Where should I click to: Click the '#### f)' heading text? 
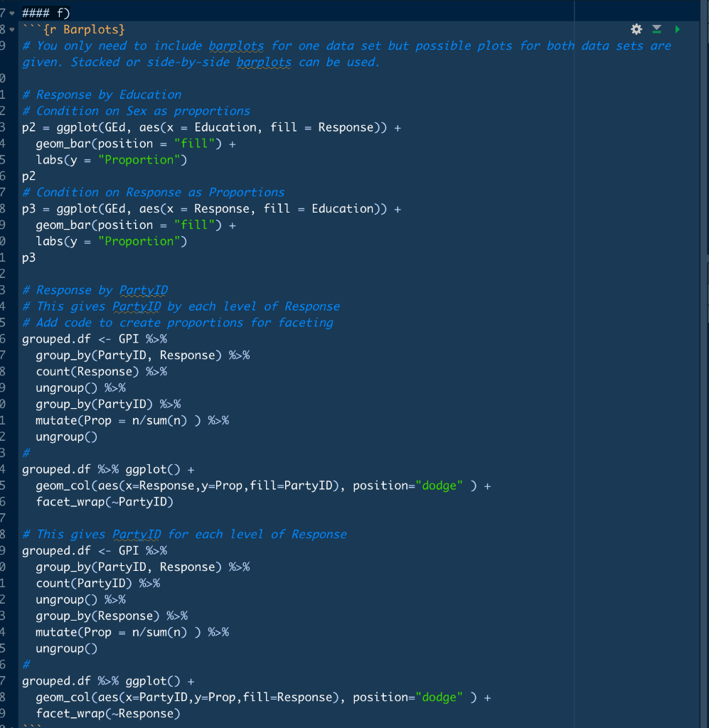click(46, 13)
